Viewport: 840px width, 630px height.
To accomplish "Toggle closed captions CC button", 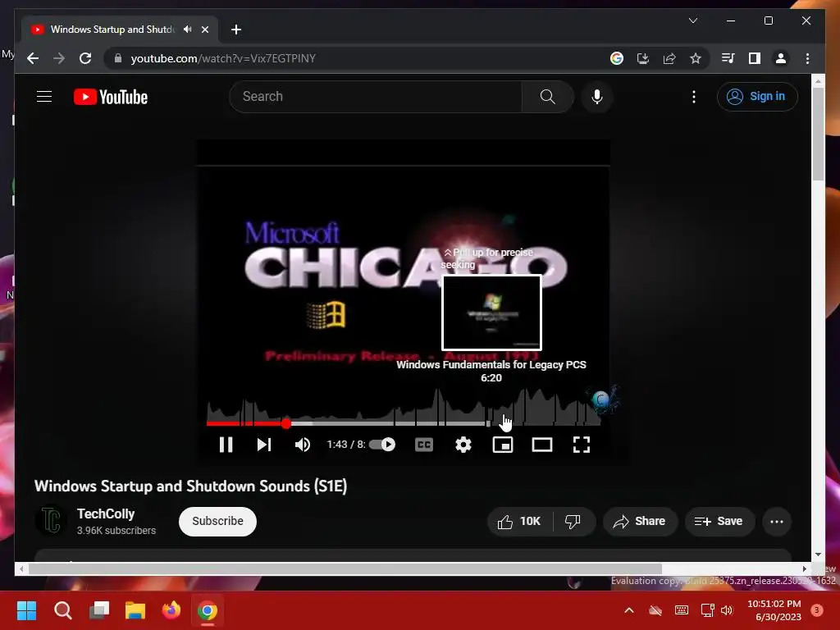I will tap(424, 445).
